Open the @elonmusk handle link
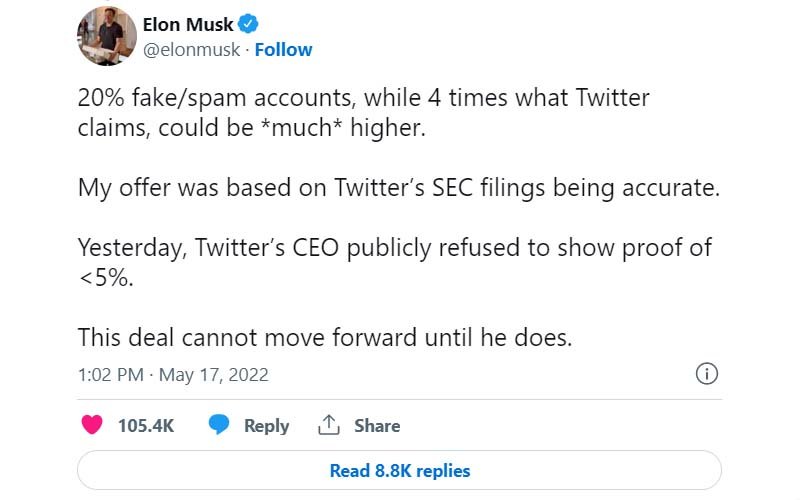The width and height of the screenshot is (800, 500). click(x=199, y=50)
